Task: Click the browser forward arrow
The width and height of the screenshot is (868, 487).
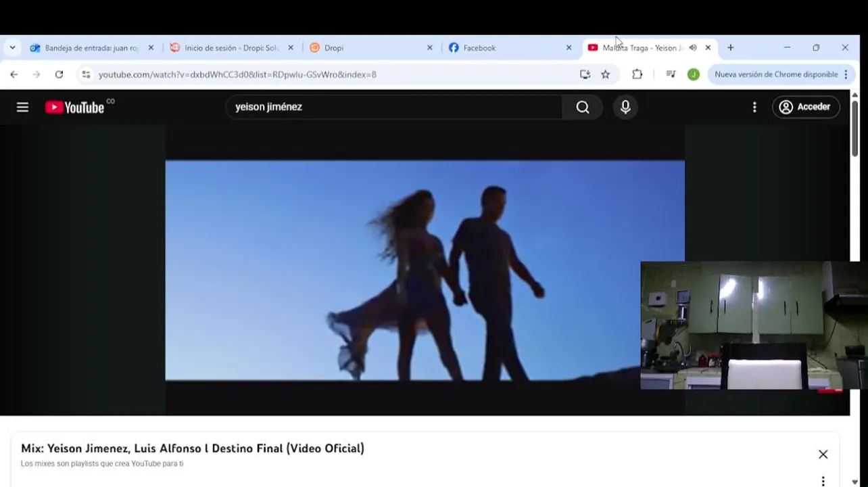Action: (x=37, y=74)
